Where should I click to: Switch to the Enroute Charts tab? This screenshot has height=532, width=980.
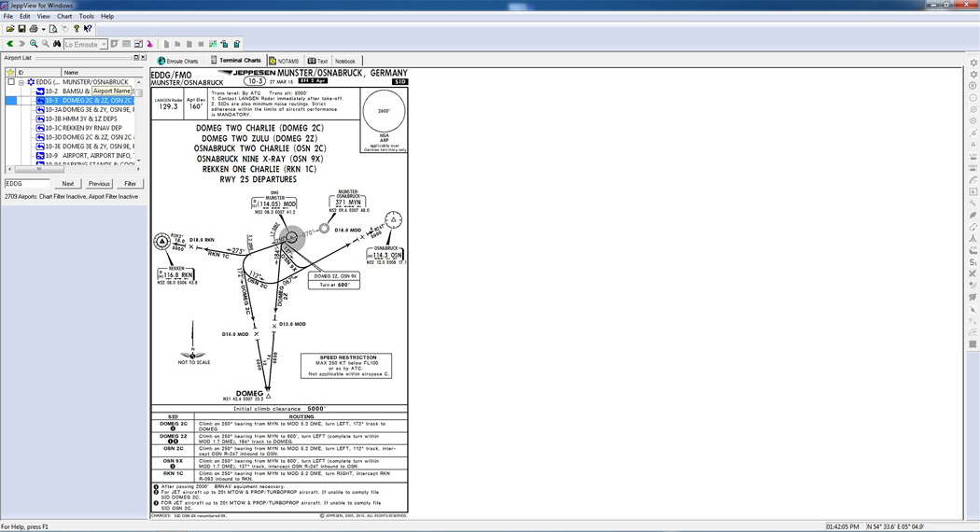coord(178,62)
